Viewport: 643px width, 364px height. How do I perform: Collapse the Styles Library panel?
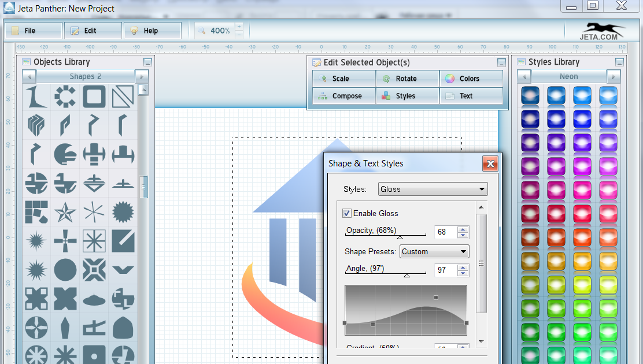[x=620, y=62]
